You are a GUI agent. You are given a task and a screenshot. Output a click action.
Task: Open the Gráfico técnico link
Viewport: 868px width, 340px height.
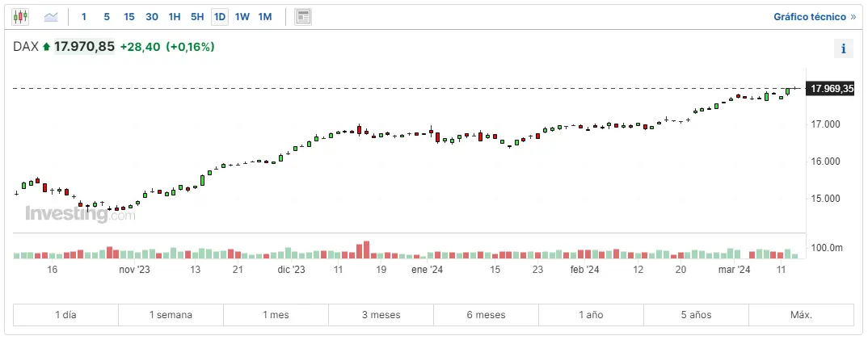[814, 16]
